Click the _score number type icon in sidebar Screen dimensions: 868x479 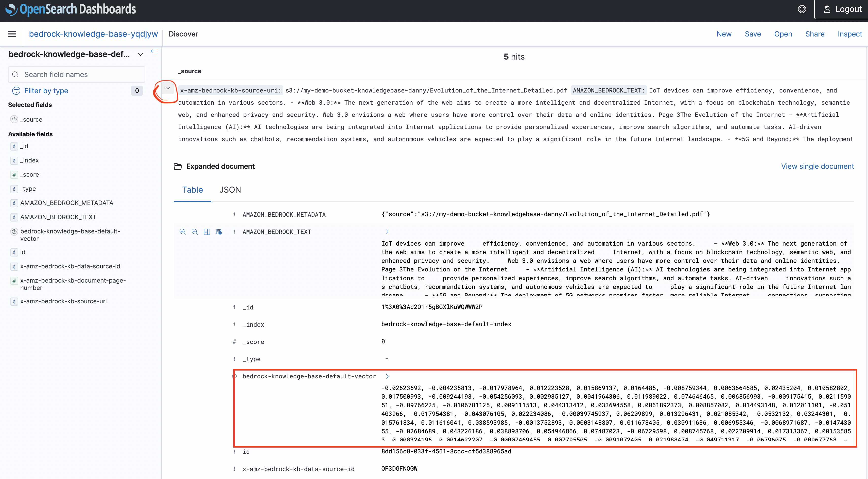click(14, 174)
